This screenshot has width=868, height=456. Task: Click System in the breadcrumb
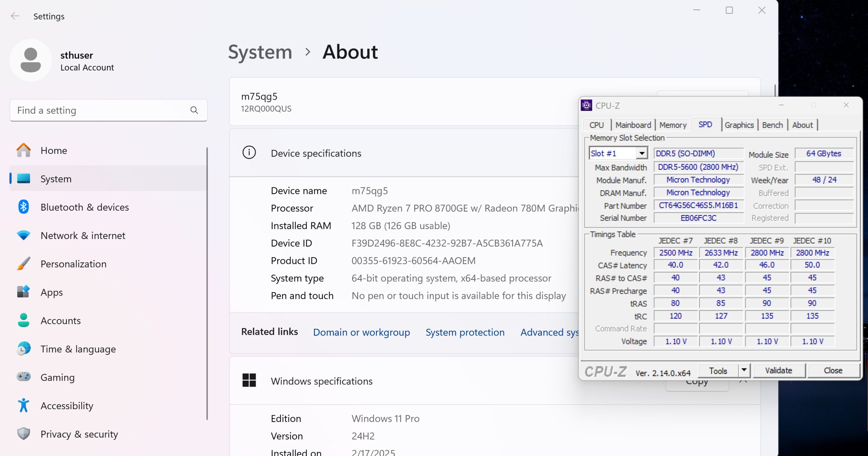(x=260, y=52)
